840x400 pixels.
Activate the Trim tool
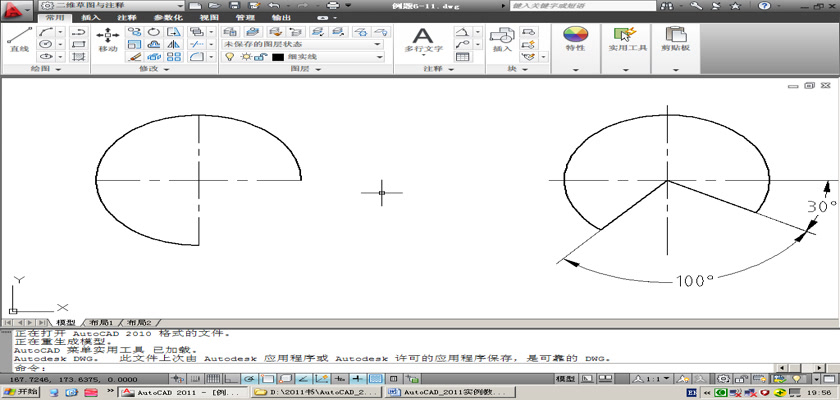pyautogui.click(x=197, y=44)
